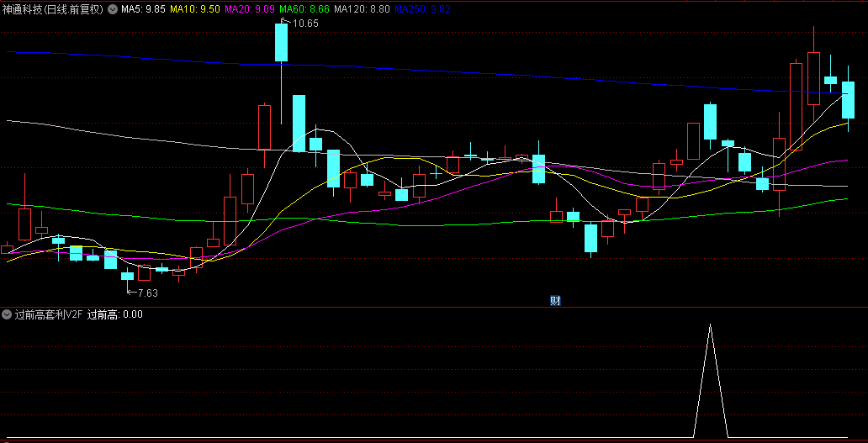
Task: Click the 财 financial marker icon
Action: 555,301
